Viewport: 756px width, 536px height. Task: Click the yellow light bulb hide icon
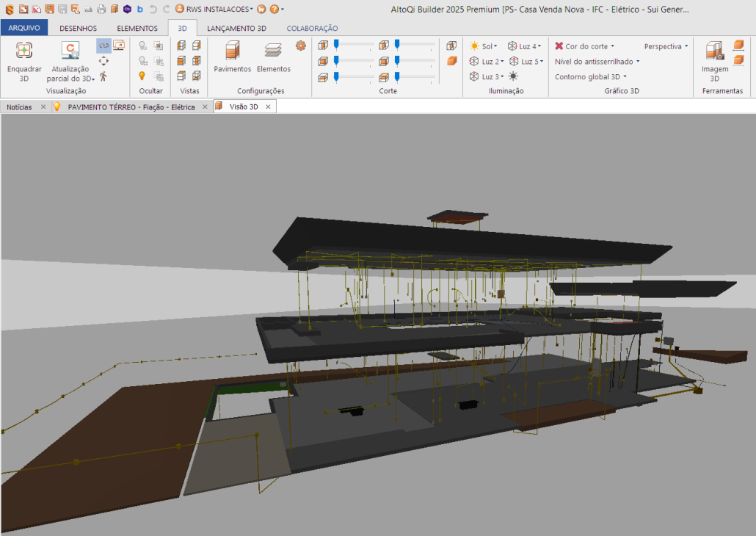pos(142,76)
